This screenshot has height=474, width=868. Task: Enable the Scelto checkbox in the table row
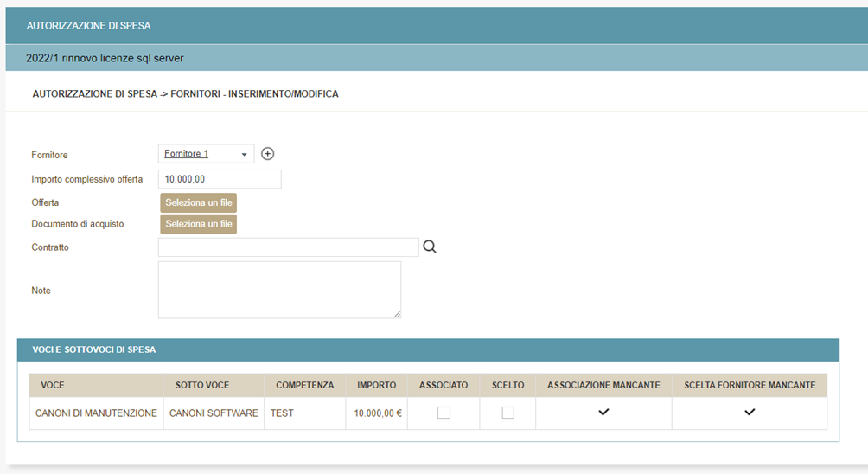coord(507,413)
